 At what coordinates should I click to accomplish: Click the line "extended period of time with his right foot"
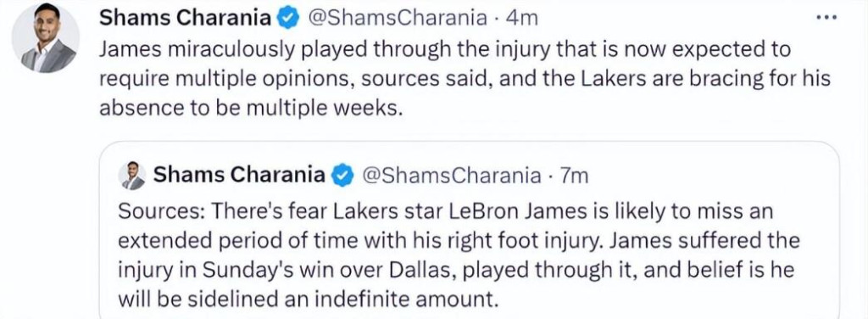coord(459,241)
